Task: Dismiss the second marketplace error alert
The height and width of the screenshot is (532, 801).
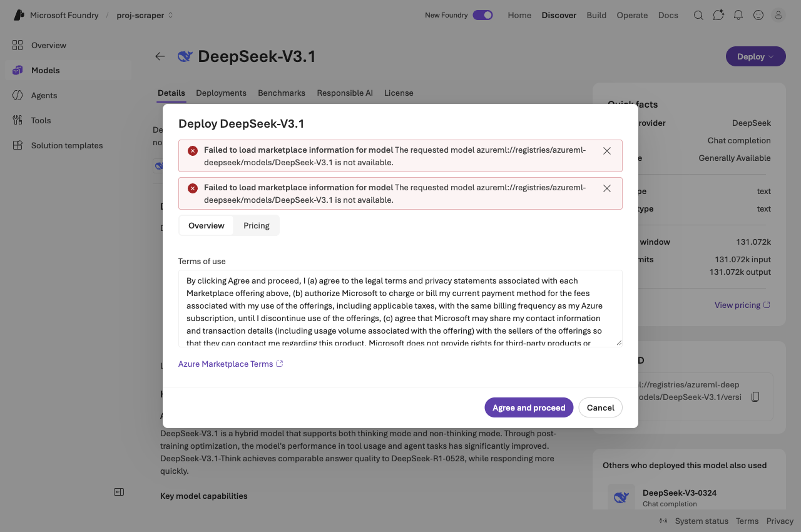Action: coord(607,188)
